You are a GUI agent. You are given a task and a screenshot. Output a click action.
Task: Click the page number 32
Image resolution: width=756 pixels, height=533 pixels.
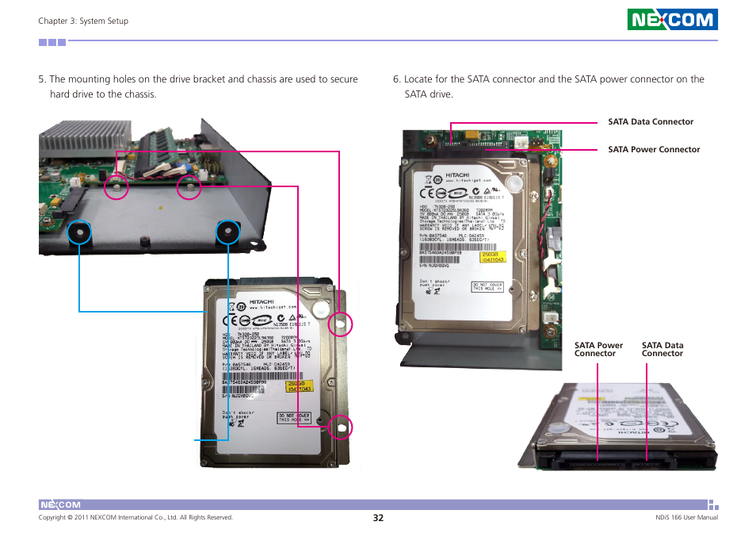coord(378,518)
